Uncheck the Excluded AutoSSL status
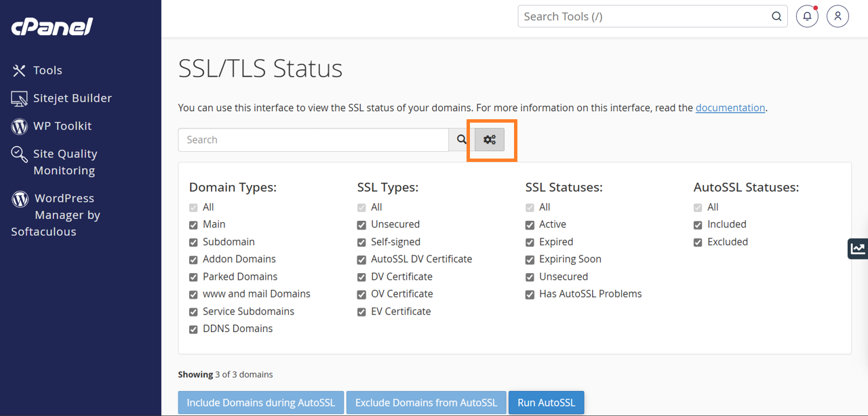Image resolution: width=868 pixels, height=416 pixels. 698,242
